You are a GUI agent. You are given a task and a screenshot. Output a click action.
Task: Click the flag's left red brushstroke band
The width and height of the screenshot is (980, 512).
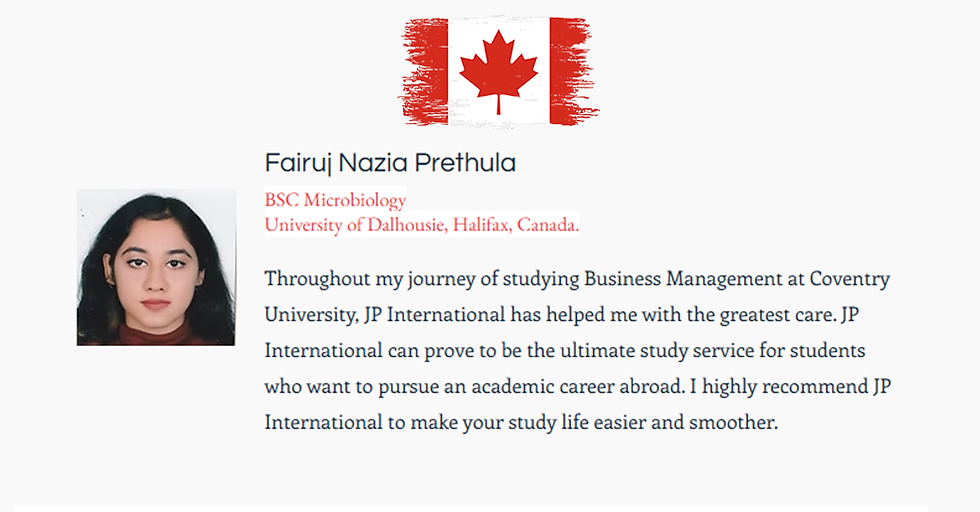click(x=424, y=71)
